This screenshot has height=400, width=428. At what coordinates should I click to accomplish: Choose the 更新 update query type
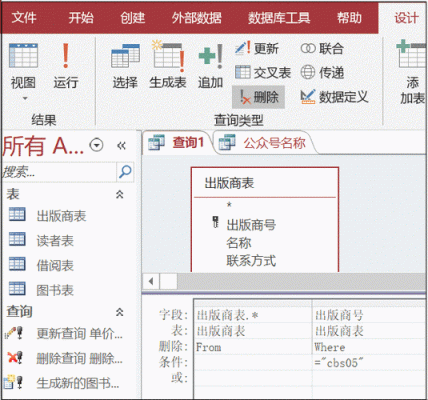tap(257, 49)
